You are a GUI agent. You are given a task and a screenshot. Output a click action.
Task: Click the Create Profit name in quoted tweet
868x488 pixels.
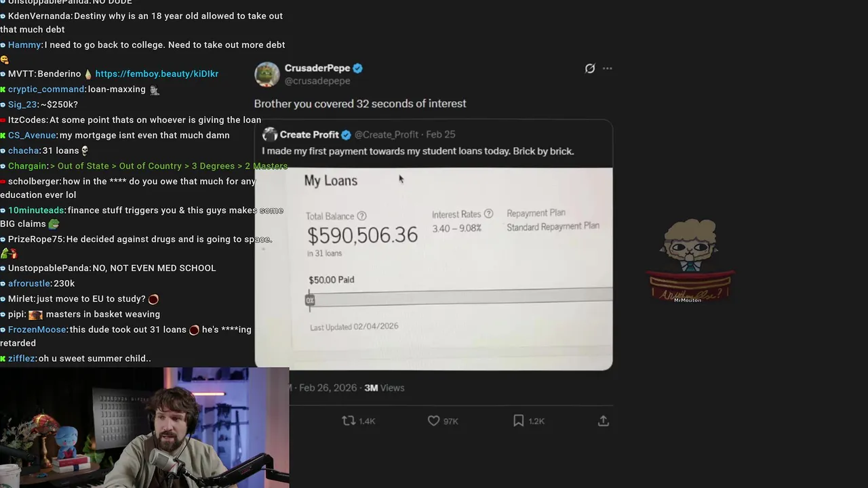coord(309,135)
